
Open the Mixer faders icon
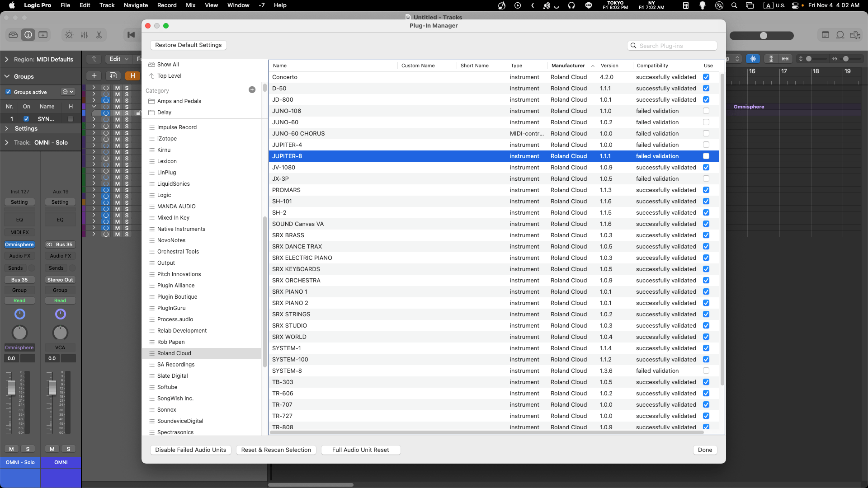(x=84, y=35)
